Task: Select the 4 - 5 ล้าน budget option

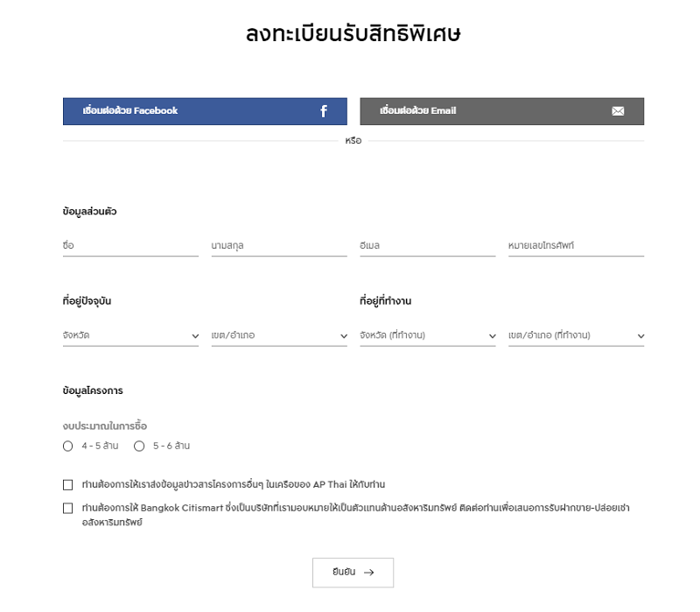Action: [x=68, y=447]
